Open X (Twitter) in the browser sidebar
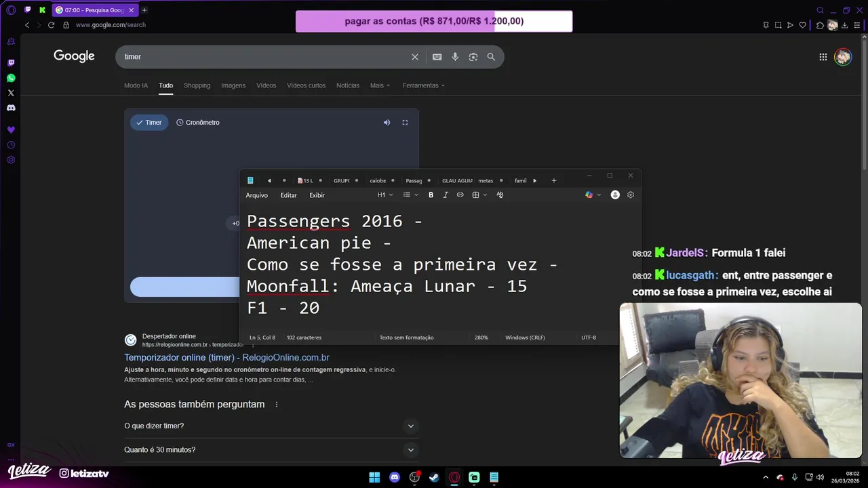Image resolution: width=868 pixels, height=488 pixels. pos(11,93)
